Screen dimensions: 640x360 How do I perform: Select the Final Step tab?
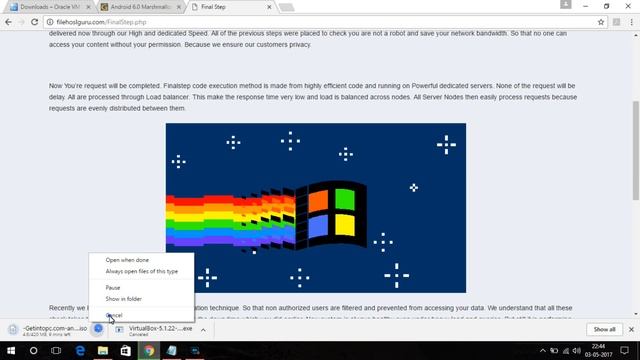click(231, 7)
